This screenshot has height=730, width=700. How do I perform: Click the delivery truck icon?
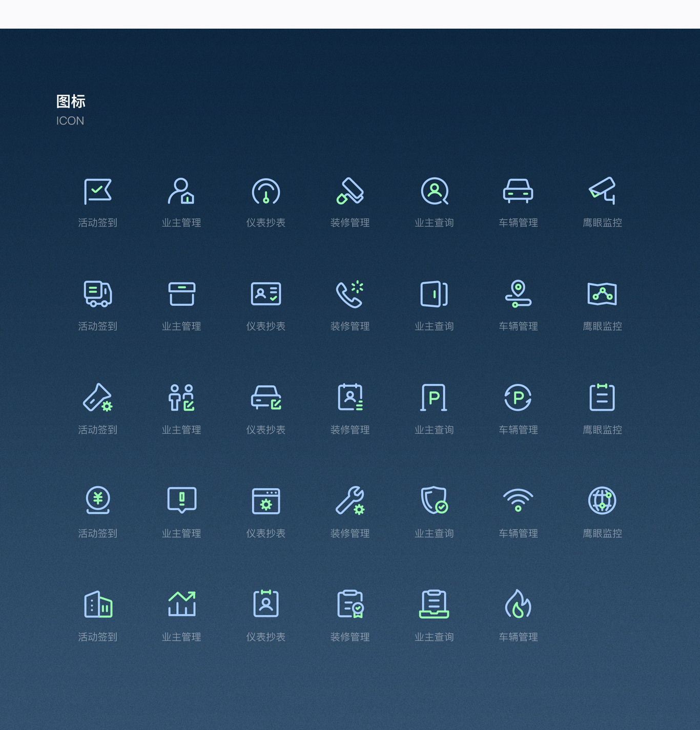pyautogui.click(x=97, y=294)
